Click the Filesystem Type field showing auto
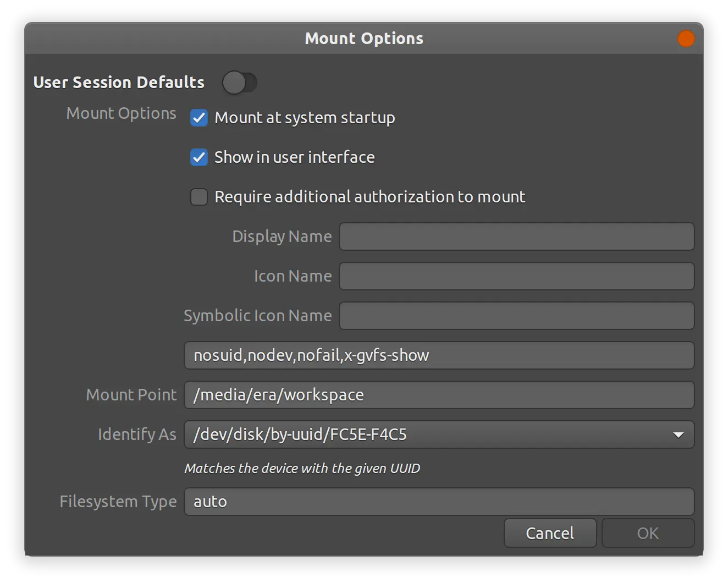728x583 pixels. [x=439, y=502]
